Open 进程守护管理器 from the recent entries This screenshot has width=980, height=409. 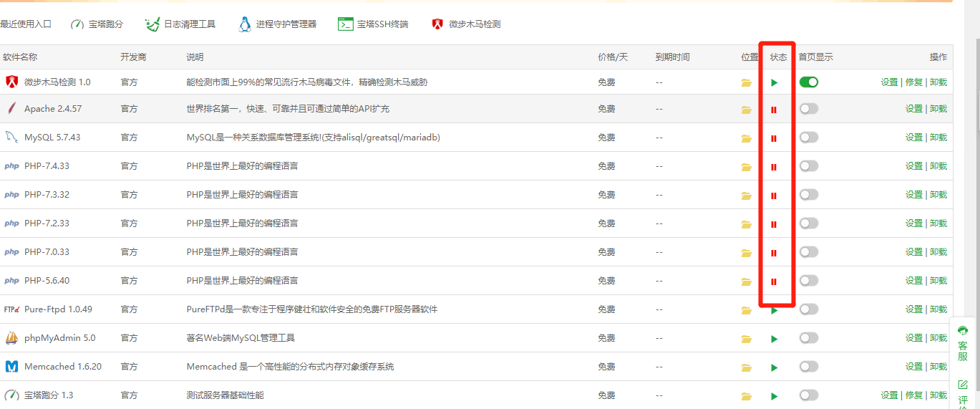277,24
